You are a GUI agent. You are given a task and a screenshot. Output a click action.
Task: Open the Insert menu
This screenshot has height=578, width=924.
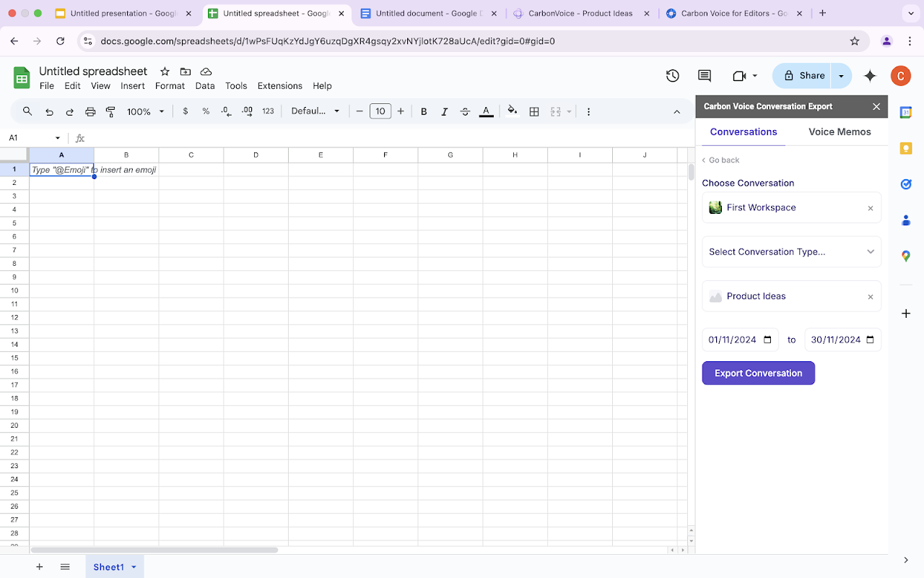[133, 85]
